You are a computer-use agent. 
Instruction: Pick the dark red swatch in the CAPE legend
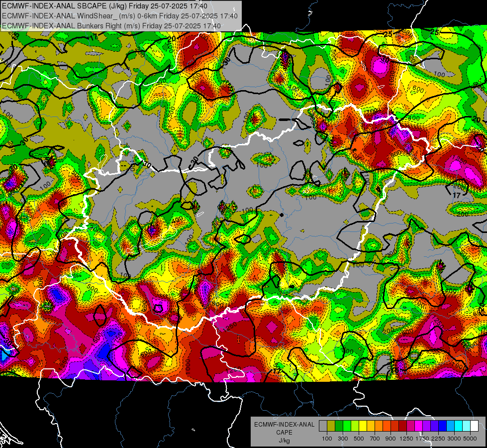click(x=402, y=426)
